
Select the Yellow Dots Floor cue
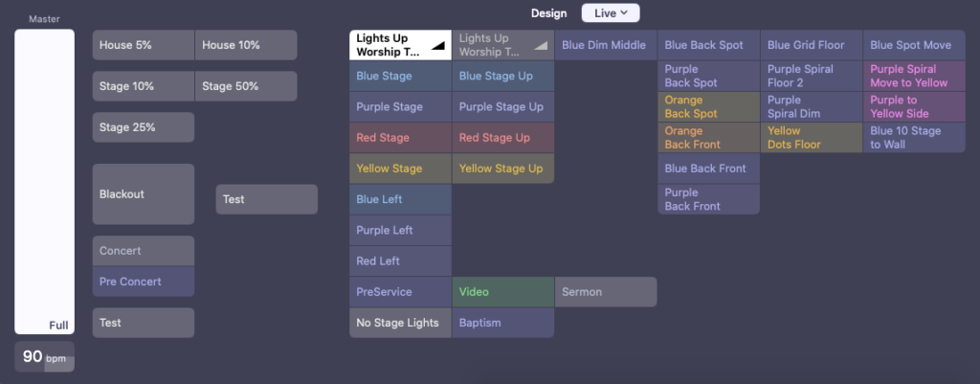811,138
